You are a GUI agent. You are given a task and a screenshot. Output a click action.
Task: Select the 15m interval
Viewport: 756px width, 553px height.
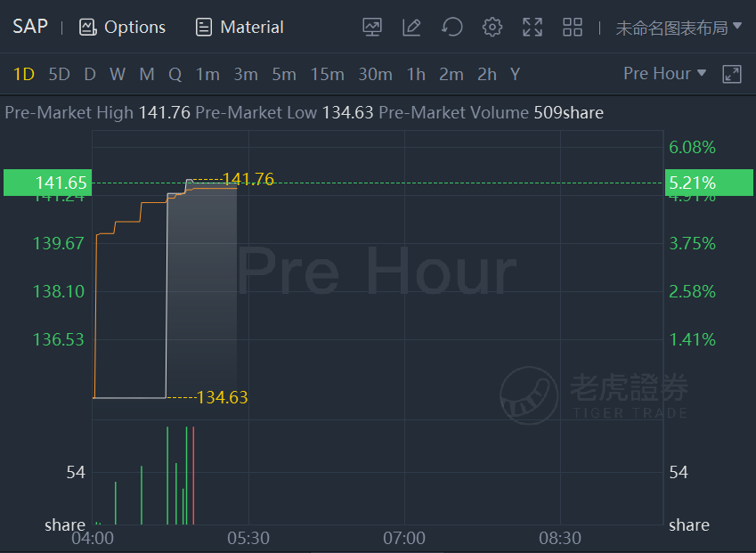(x=327, y=74)
